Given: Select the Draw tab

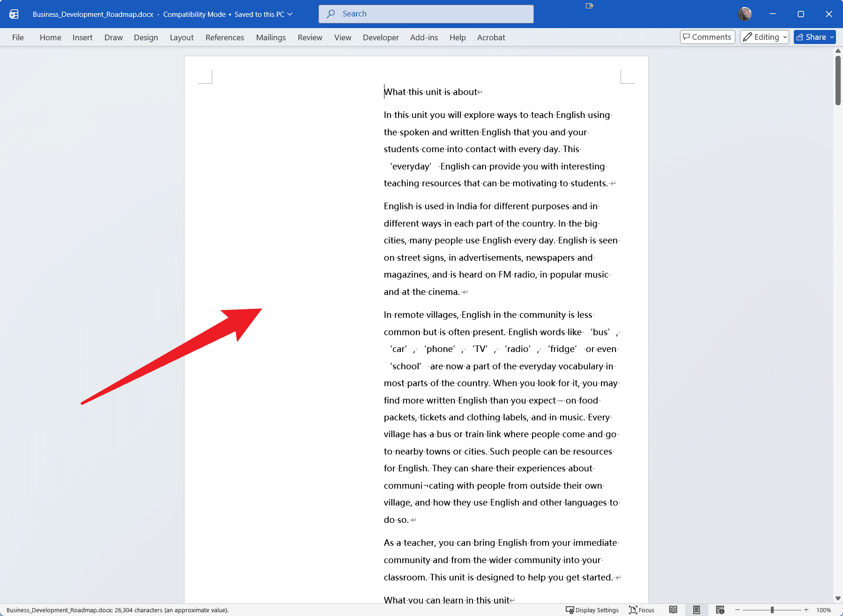Looking at the screenshot, I should (113, 37).
